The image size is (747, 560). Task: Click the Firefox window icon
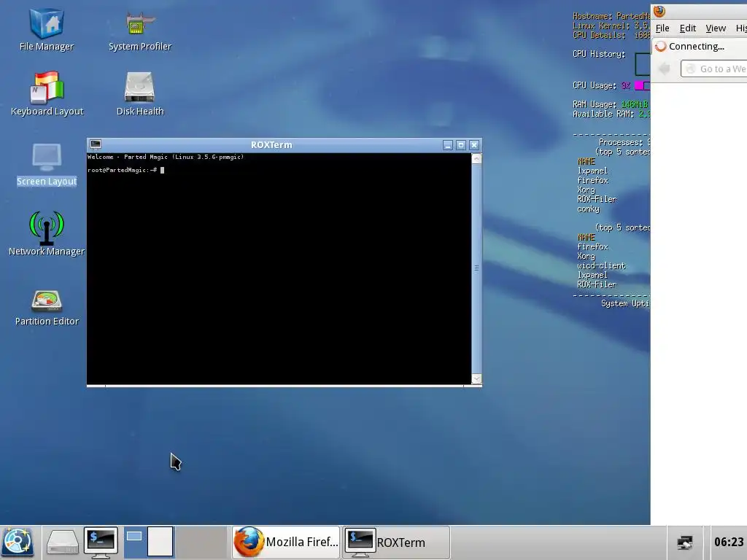pyautogui.click(x=659, y=11)
